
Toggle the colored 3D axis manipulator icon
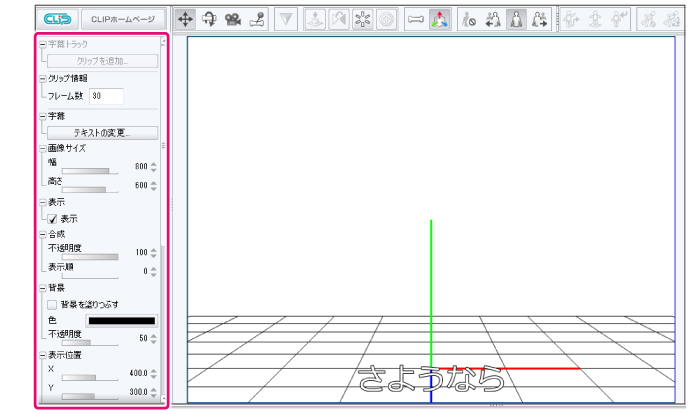pyautogui.click(x=439, y=19)
